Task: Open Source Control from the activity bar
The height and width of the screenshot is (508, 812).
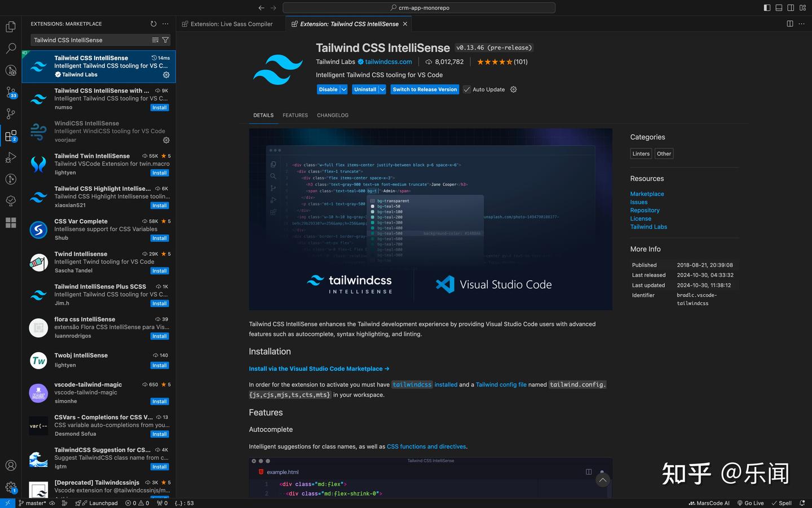Action: tap(11, 92)
